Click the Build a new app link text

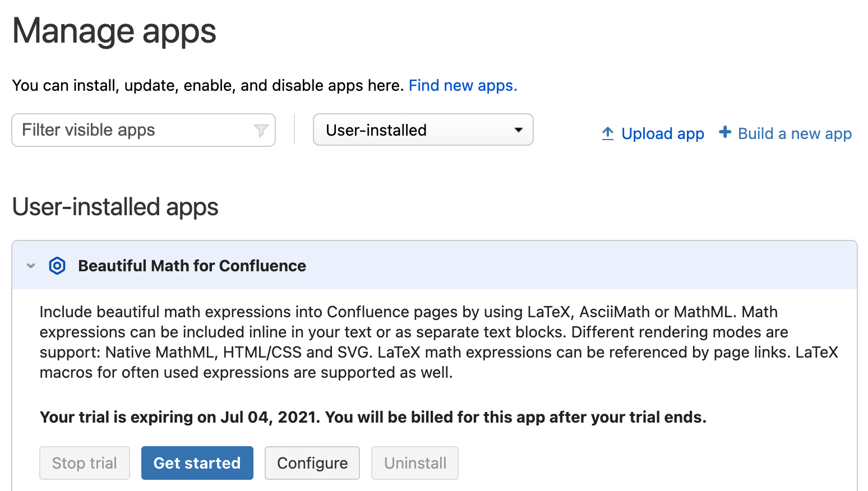click(x=795, y=134)
